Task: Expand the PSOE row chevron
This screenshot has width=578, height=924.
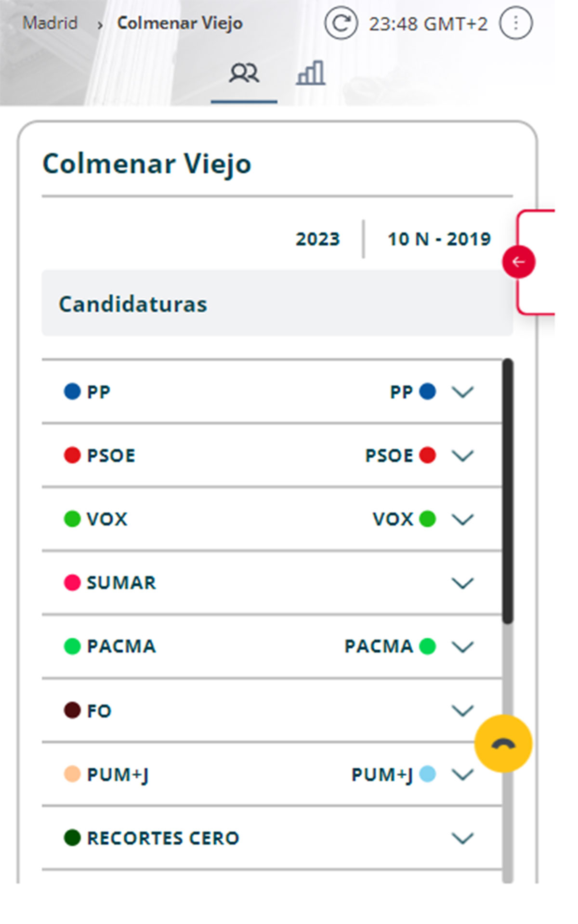Action: (462, 455)
